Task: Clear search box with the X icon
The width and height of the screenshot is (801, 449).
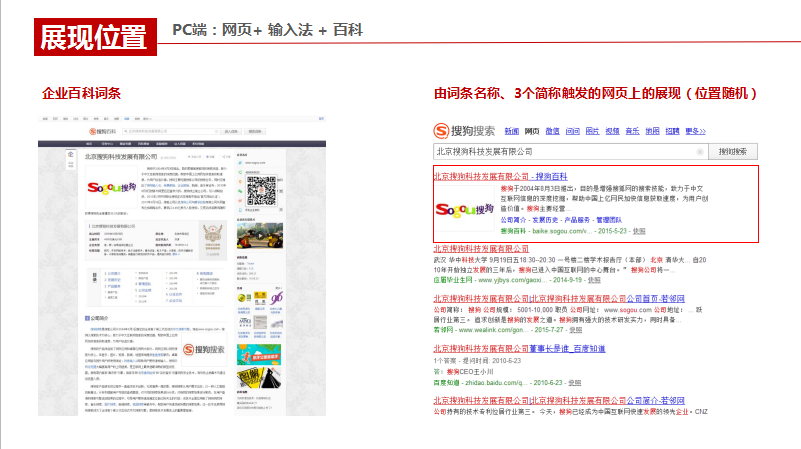Action: click(700, 152)
